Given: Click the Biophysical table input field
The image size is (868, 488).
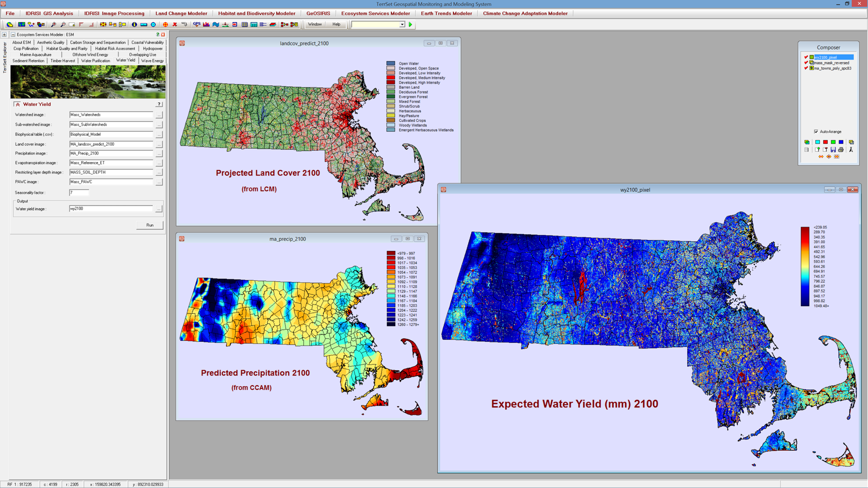Looking at the screenshot, I should [x=111, y=134].
